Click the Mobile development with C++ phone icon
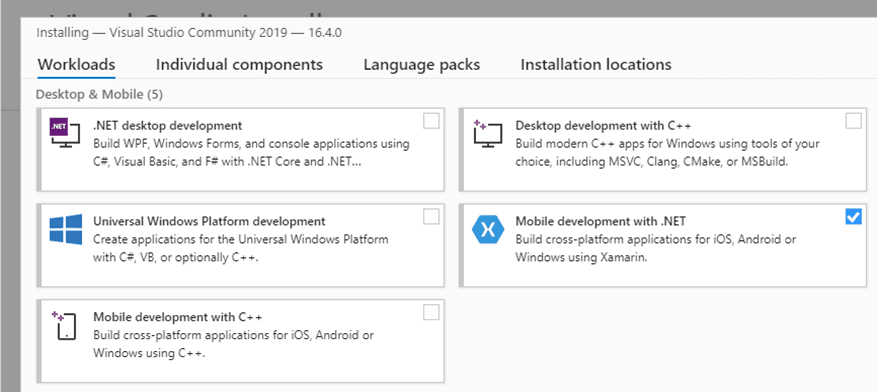The height and width of the screenshot is (392, 877). click(64, 325)
